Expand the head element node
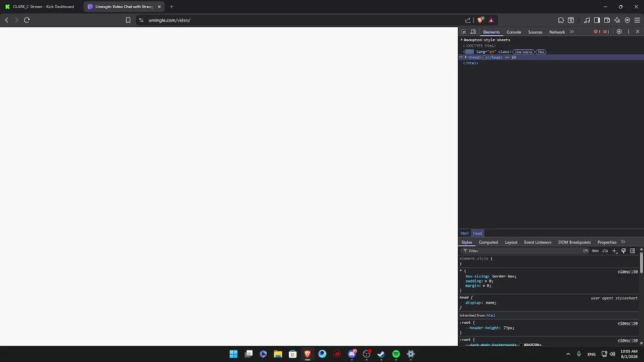 465,57
